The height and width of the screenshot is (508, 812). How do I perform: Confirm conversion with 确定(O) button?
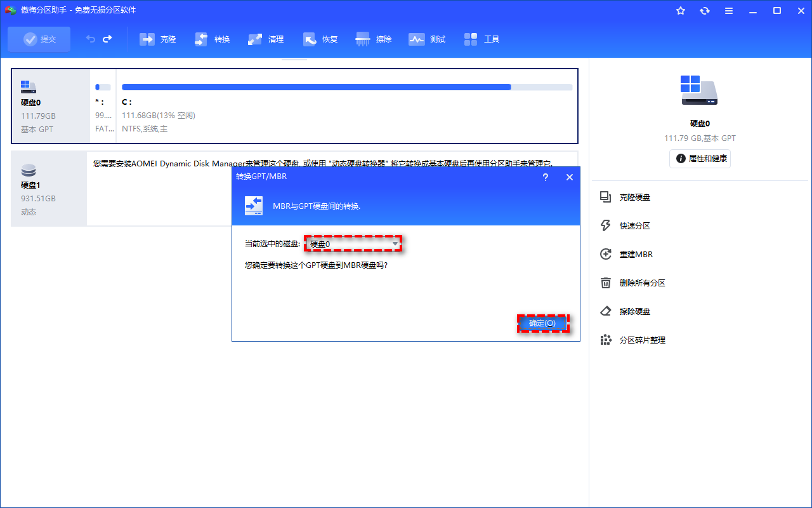click(542, 323)
